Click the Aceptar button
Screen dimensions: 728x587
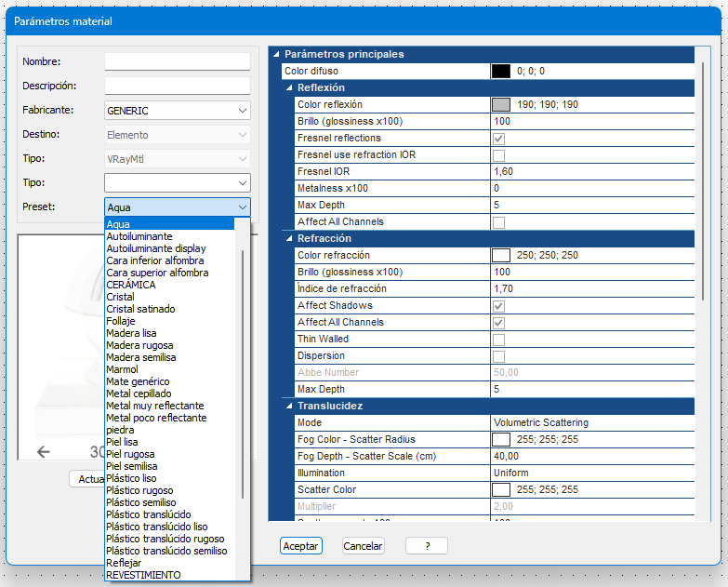point(301,546)
